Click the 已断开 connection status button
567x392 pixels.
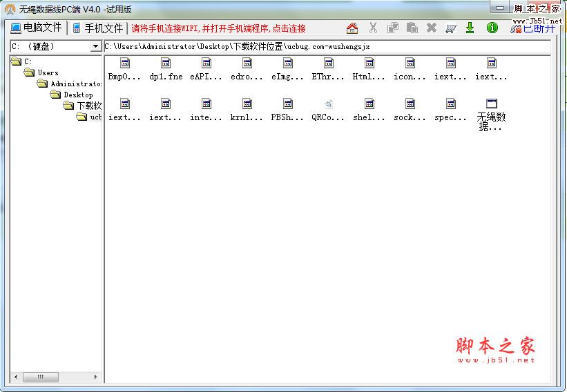click(x=533, y=28)
